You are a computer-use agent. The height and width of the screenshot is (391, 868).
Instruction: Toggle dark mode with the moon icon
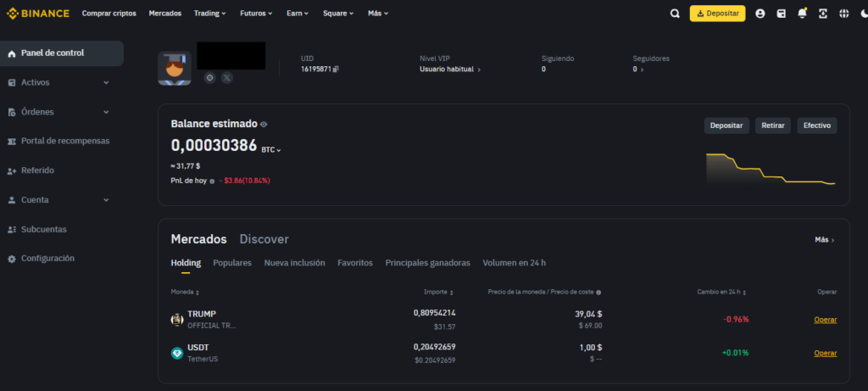(x=864, y=14)
